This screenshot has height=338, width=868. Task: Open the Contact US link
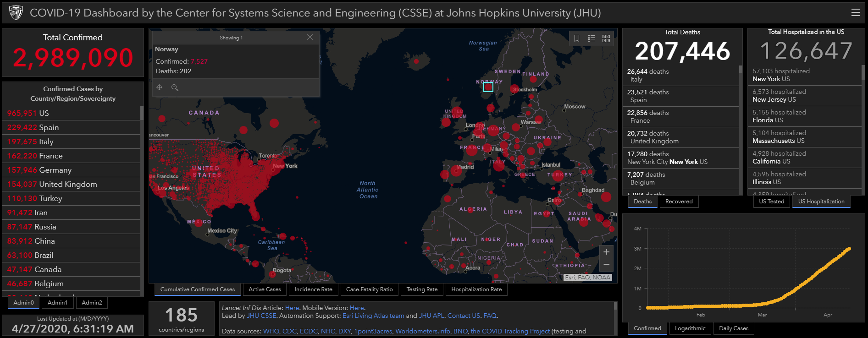pyautogui.click(x=464, y=316)
